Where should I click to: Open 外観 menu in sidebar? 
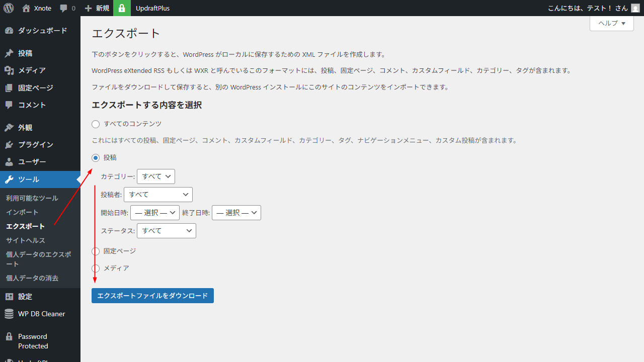tap(40, 127)
